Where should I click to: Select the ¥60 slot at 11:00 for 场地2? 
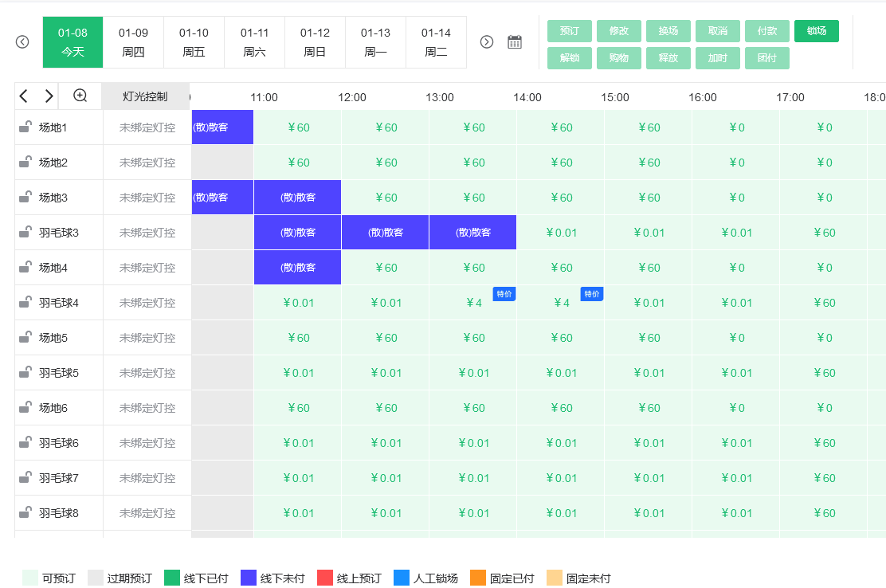tap(298, 163)
